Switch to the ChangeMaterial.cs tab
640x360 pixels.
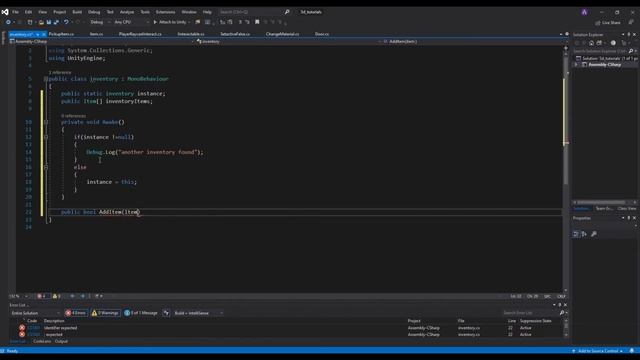(282, 34)
